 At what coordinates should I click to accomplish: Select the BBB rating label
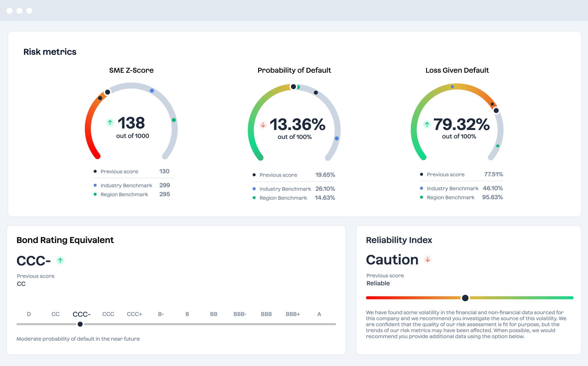point(266,314)
